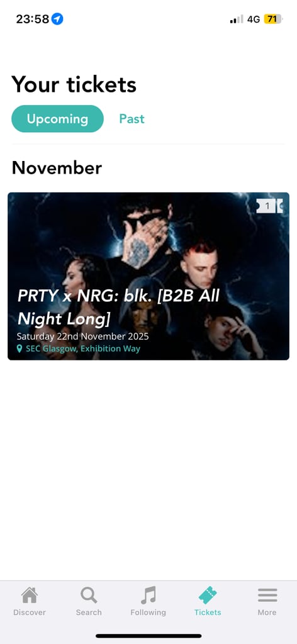This screenshot has width=297, height=644.
Task: Tap the status bar clock showing 23:58
Action: tap(33, 19)
